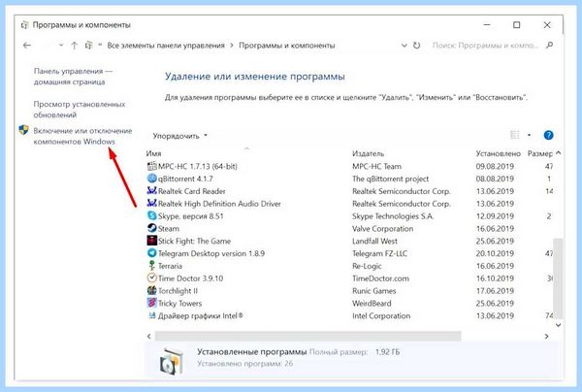Open Панель управления домашняя страница link

(73, 77)
